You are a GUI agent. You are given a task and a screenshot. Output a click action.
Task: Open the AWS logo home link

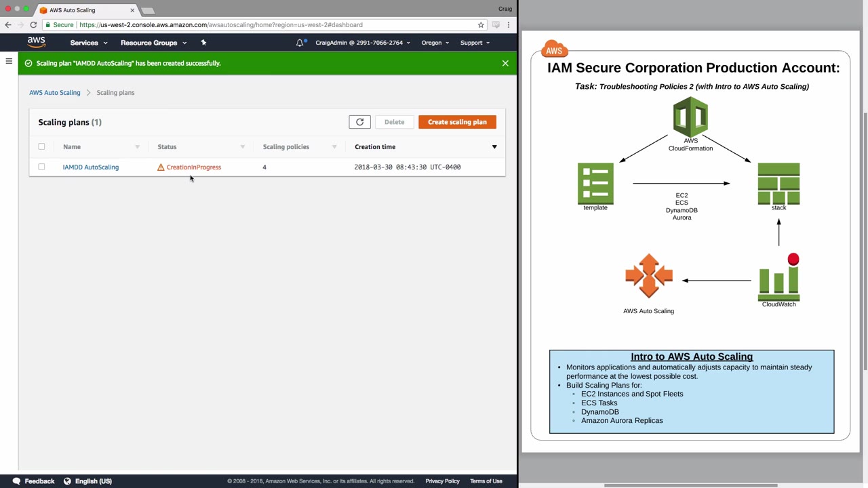pos(37,42)
